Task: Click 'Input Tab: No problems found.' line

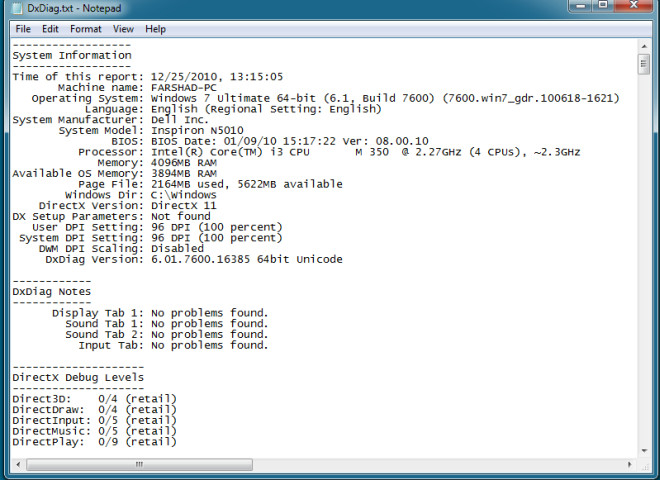Action: [173, 345]
